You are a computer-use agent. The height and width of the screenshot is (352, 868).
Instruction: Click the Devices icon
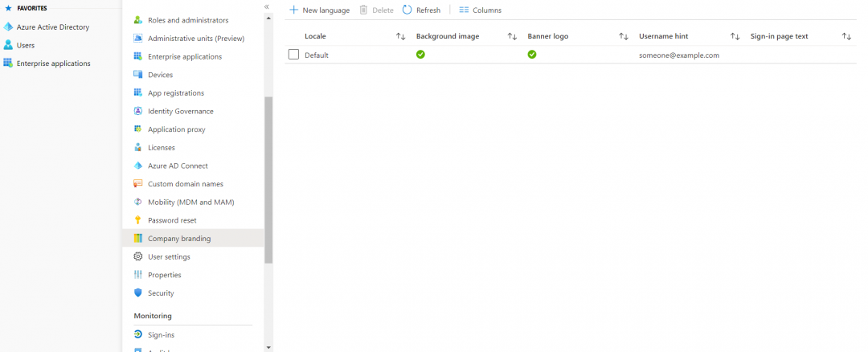tap(138, 75)
